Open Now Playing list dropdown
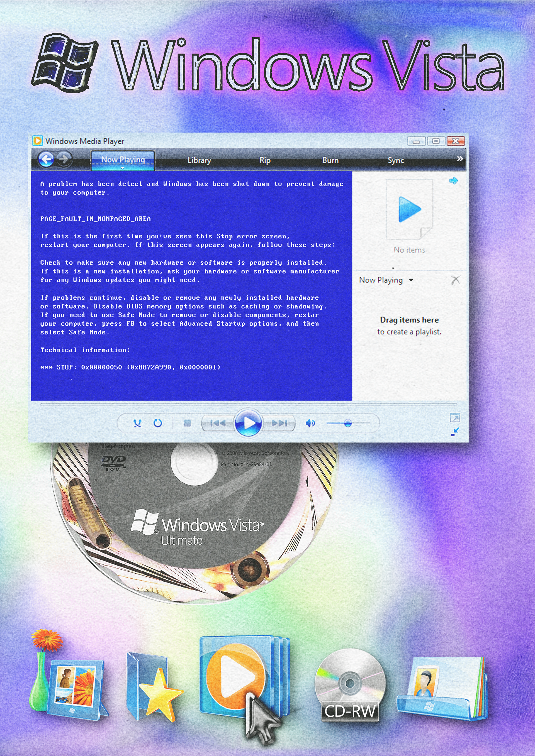Screen dimensions: 535x756 (411, 280)
